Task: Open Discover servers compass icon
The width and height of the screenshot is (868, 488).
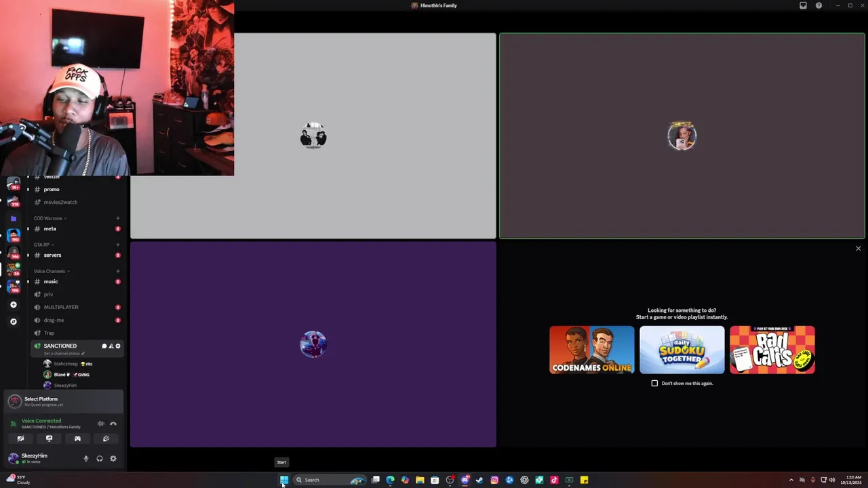Action: point(14,321)
